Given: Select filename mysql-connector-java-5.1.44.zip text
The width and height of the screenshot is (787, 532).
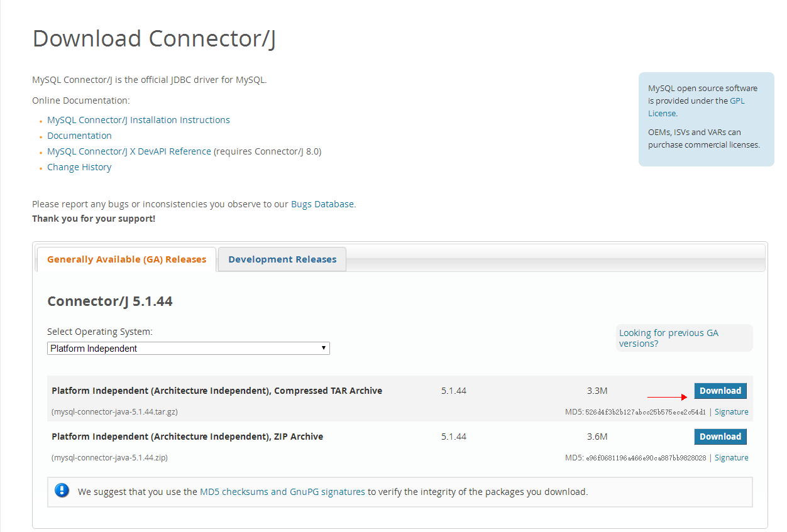Looking at the screenshot, I should pyautogui.click(x=109, y=458).
